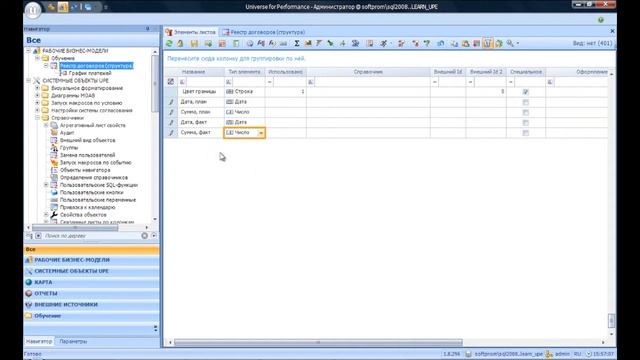Click the КАРТА globe icon
The image size is (640, 360).
tap(29, 282)
